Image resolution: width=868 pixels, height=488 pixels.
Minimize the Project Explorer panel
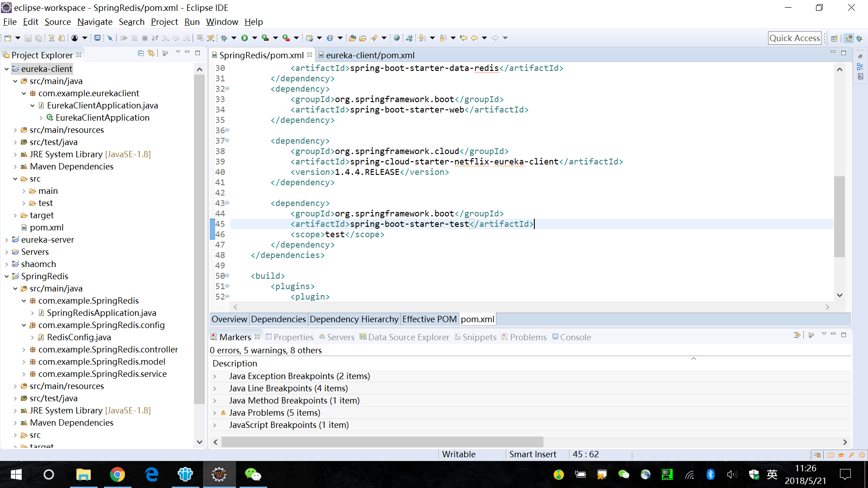click(187, 52)
